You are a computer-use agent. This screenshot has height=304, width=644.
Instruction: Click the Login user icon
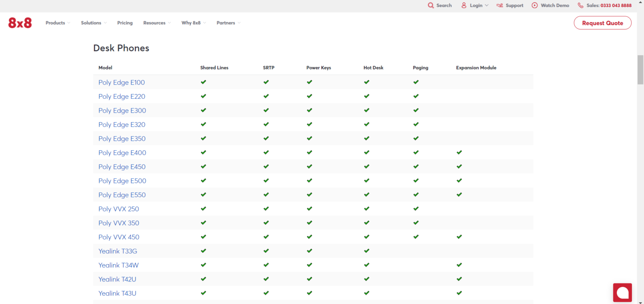[x=464, y=5]
